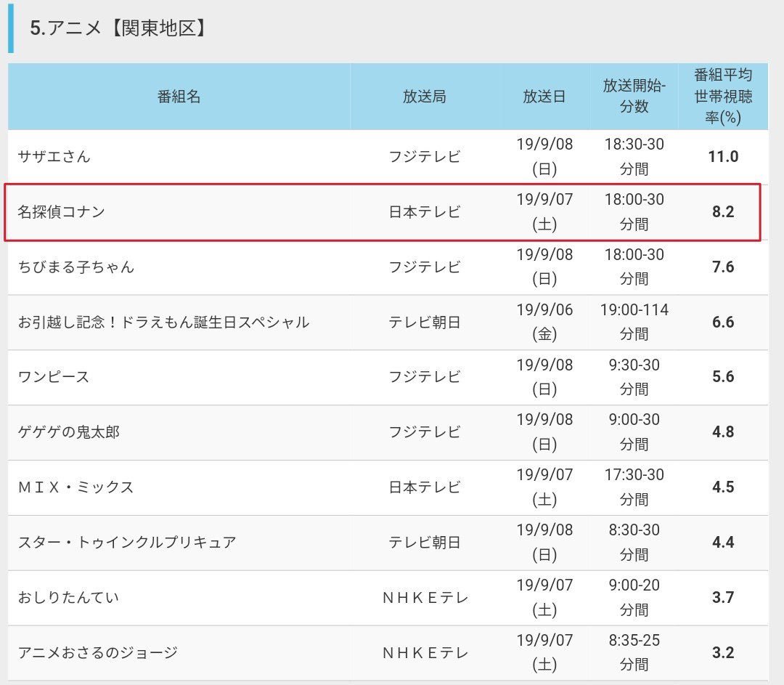The image size is (784, 685).
Task: Click the rating value 3.7
Action: 723,597
